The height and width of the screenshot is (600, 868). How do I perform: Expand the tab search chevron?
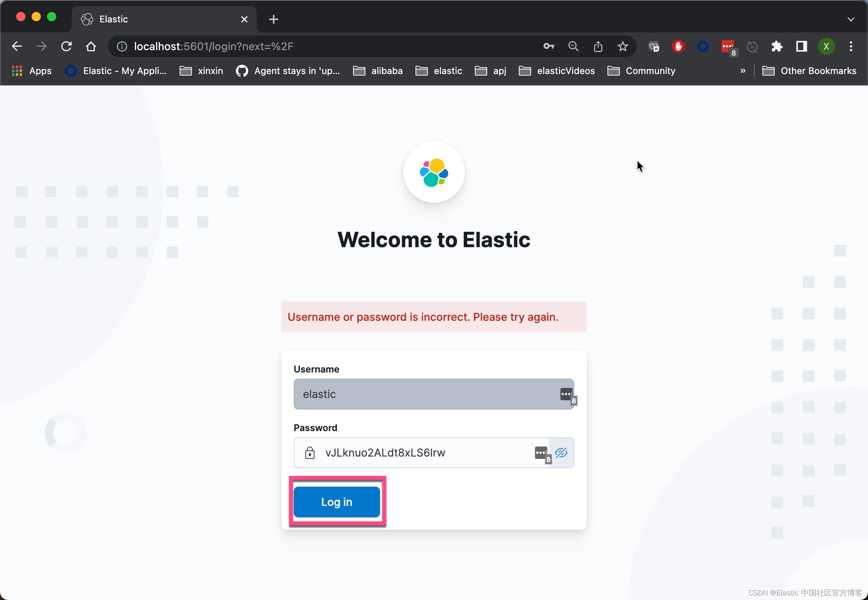click(851, 19)
